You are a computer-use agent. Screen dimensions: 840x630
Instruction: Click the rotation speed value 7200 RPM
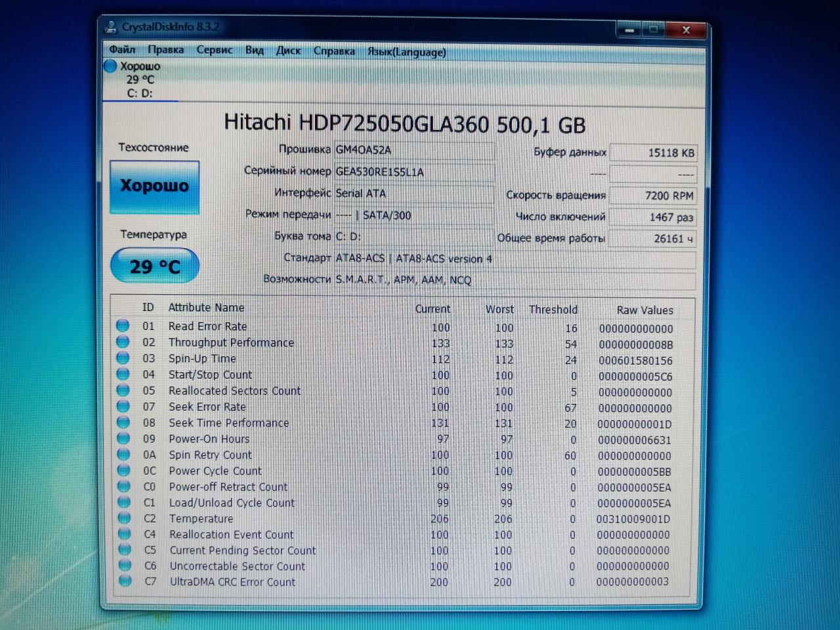[x=654, y=196]
